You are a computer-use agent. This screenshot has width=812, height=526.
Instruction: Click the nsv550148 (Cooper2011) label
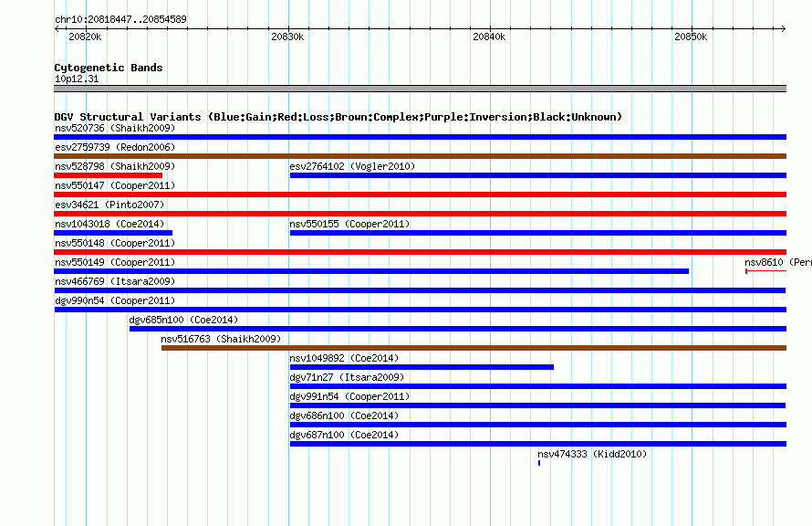pos(115,243)
